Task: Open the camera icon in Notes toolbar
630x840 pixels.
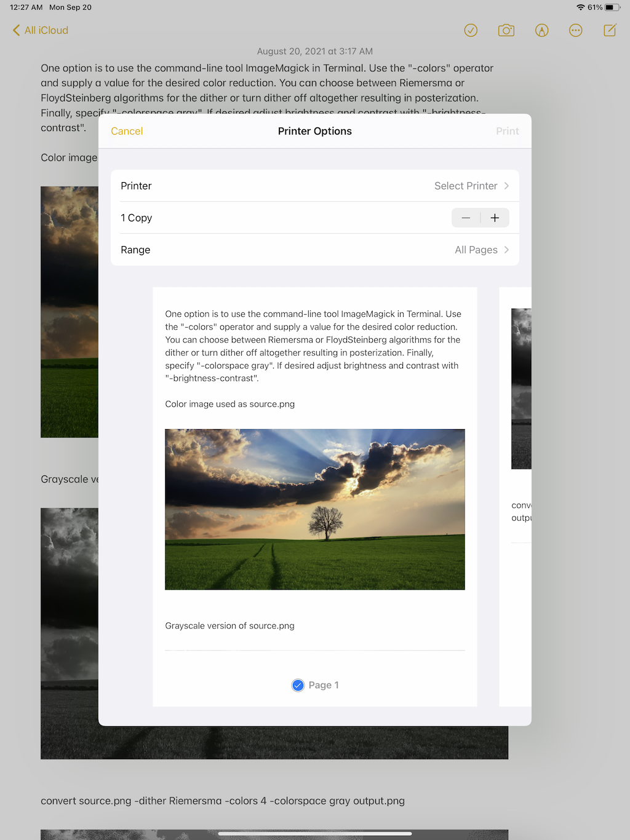Action: (x=506, y=30)
